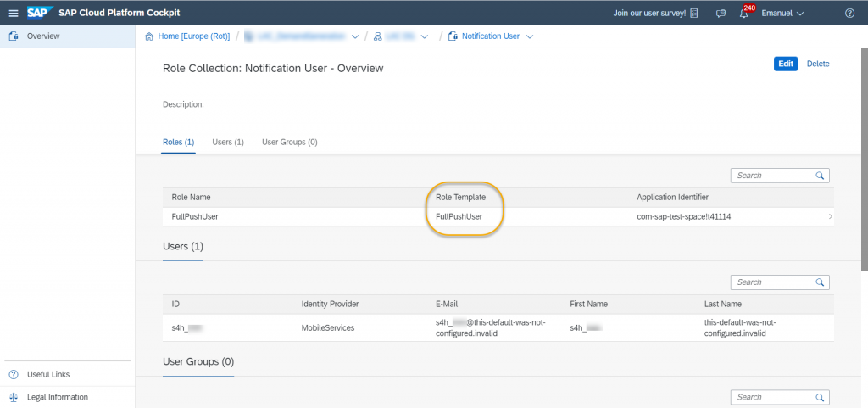Click the Notification User breadcrumb icon
The height and width of the screenshot is (408, 868).
pyautogui.click(x=453, y=36)
